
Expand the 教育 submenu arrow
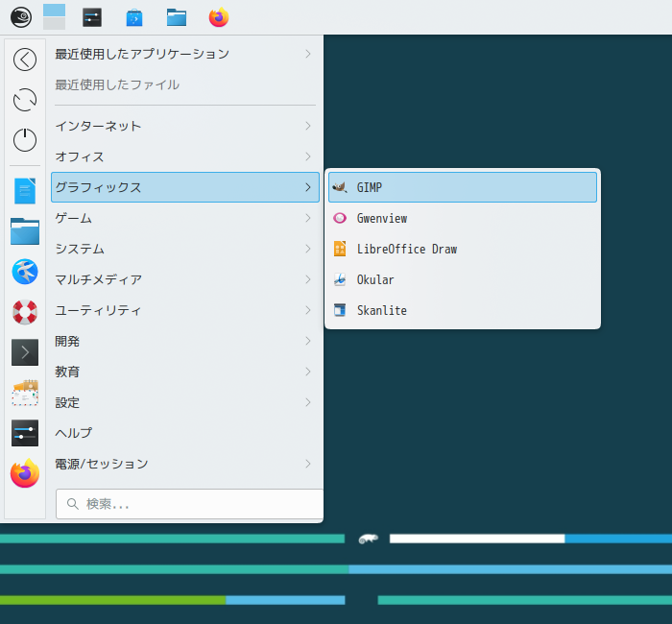tap(308, 372)
